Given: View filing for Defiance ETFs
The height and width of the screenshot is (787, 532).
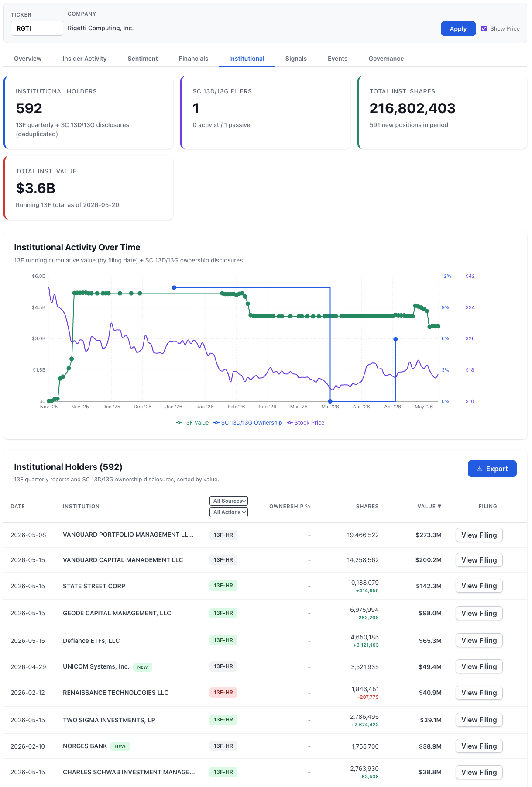Looking at the screenshot, I should pyautogui.click(x=479, y=640).
